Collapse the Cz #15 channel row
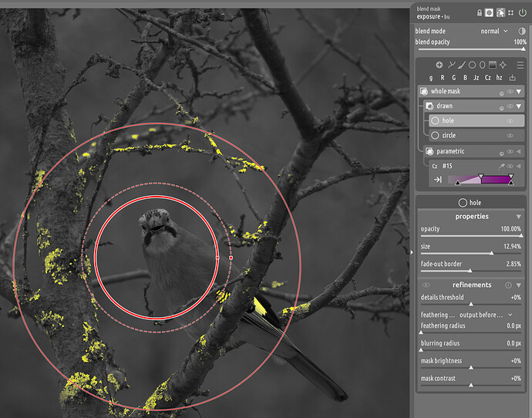This screenshot has width=532, height=418. (x=519, y=166)
